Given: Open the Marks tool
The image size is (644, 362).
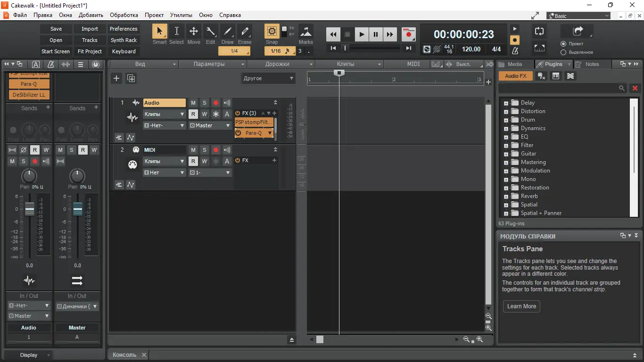Looking at the screenshot, I should coord(306,32).
